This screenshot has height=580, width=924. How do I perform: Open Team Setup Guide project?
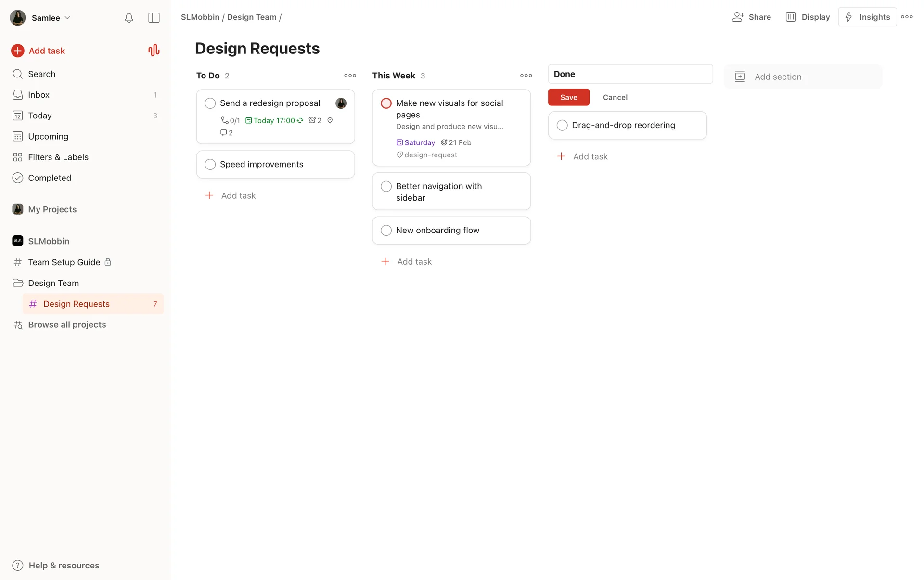pyautogui.click(x=64, y=262)
